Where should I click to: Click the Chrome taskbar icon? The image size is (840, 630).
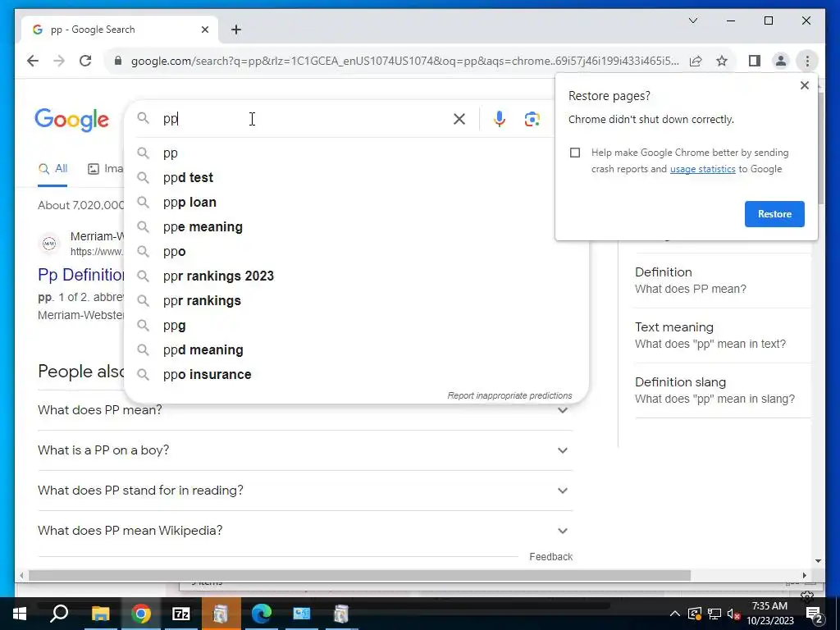point(141,614)
